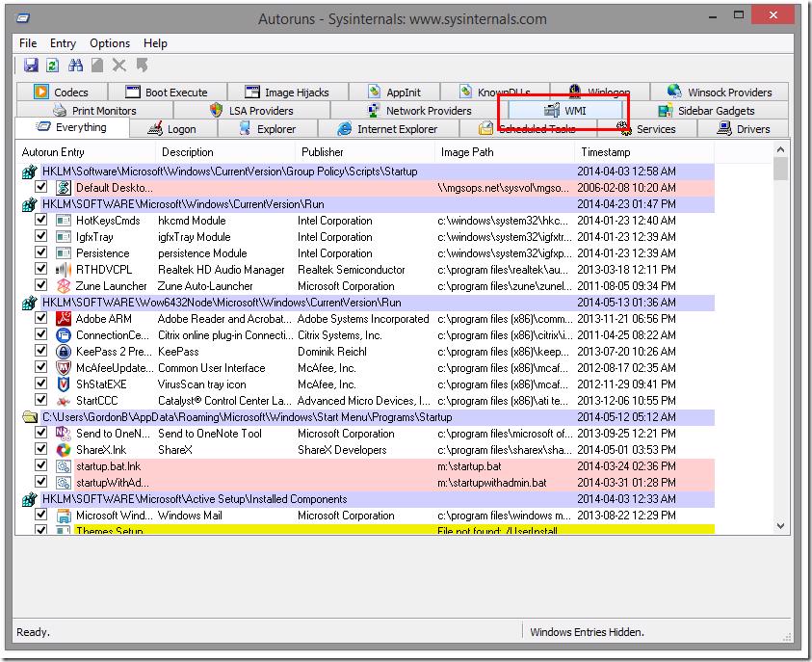The width and height of the screenshot is (812, 662).
Task: Open the Entry menu
Action: 64,43
